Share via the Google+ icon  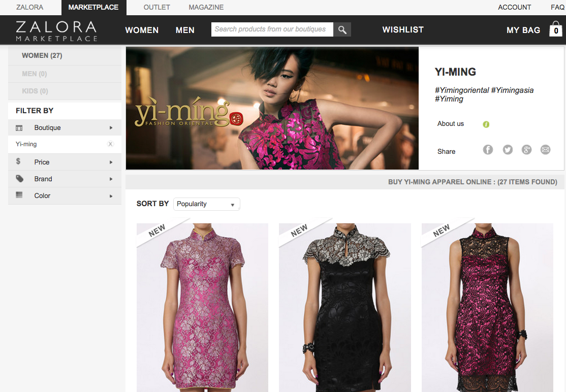click(x=526, y=149)
